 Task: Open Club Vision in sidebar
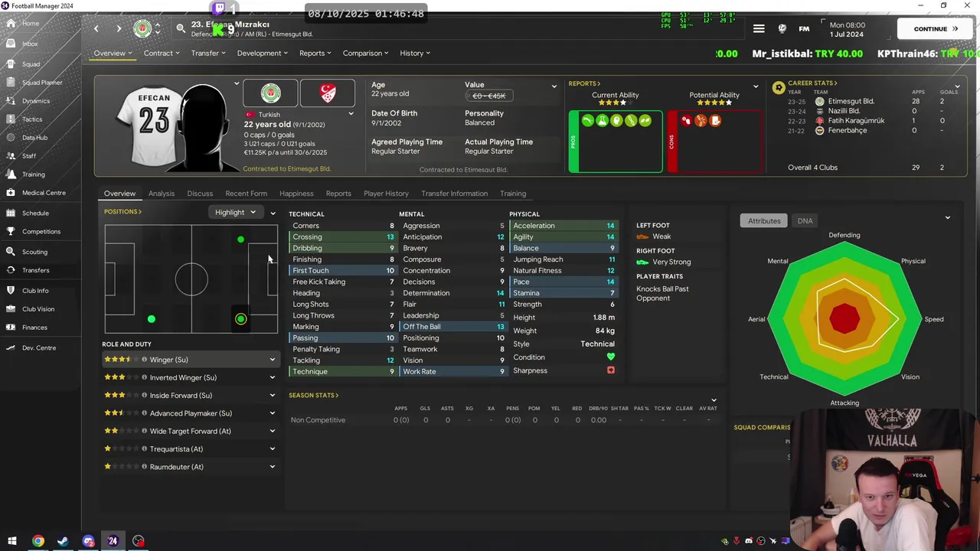[38, 309]
